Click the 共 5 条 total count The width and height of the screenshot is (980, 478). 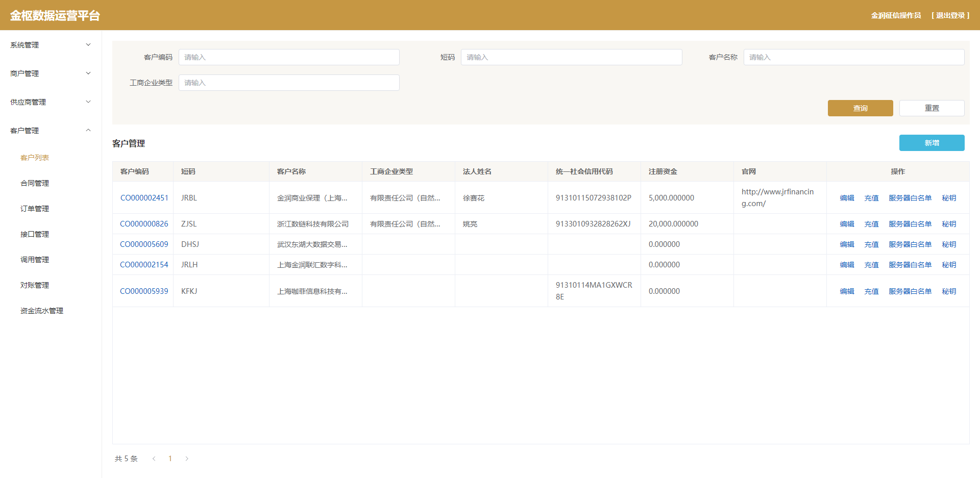coord(126,459)
